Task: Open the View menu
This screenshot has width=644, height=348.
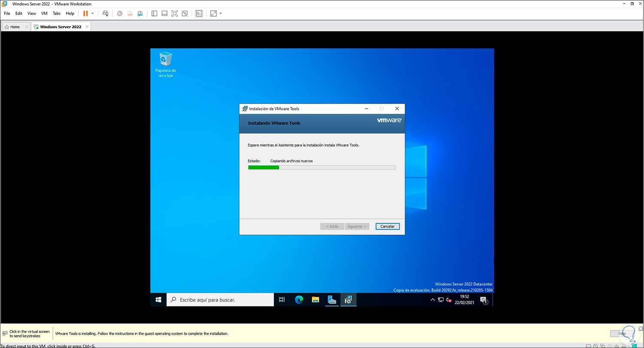Action: [32, 13]
